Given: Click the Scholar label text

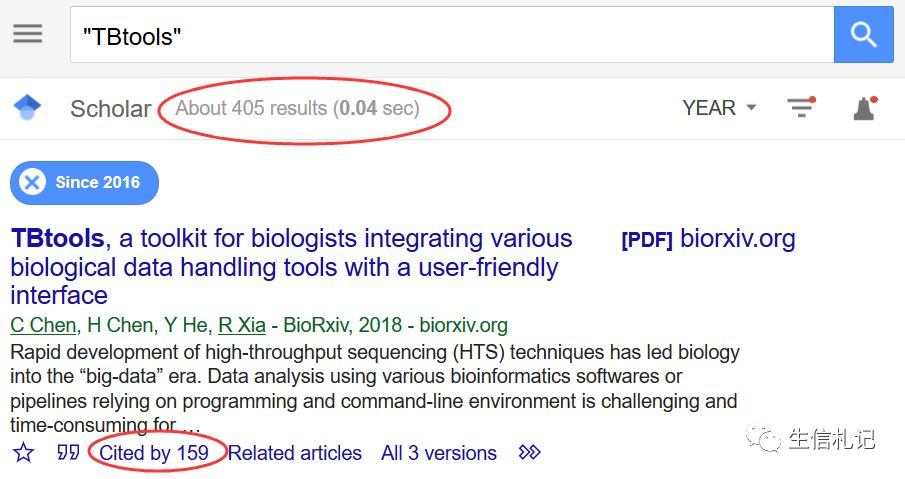Looking at the screenshot, I should point(111,108).
